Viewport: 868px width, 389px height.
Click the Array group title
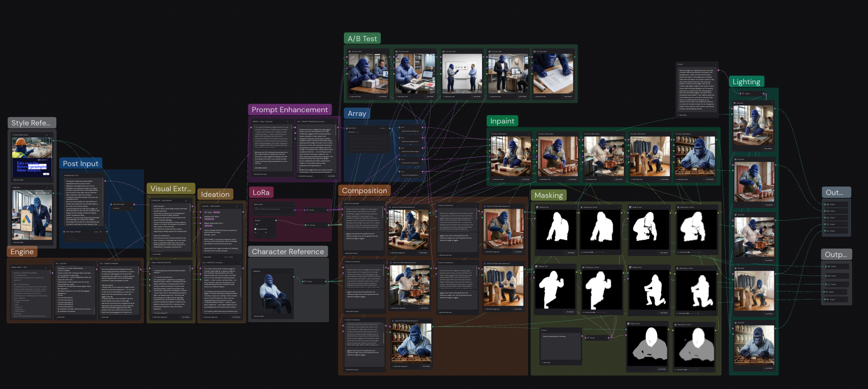point(357,113)
